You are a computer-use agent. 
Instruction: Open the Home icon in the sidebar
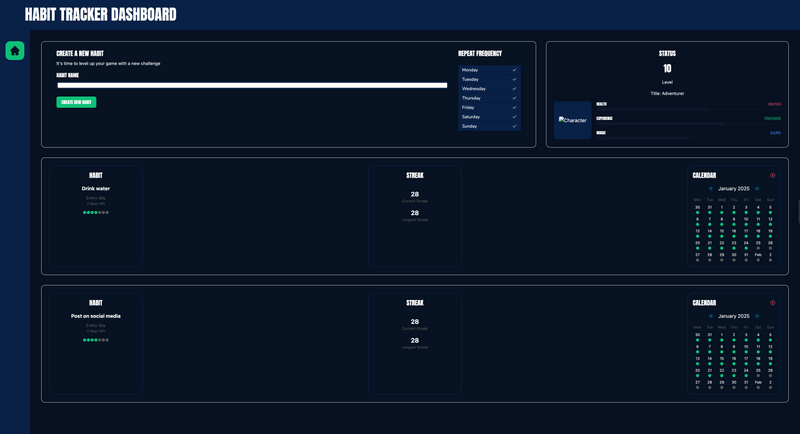point(15,50)
